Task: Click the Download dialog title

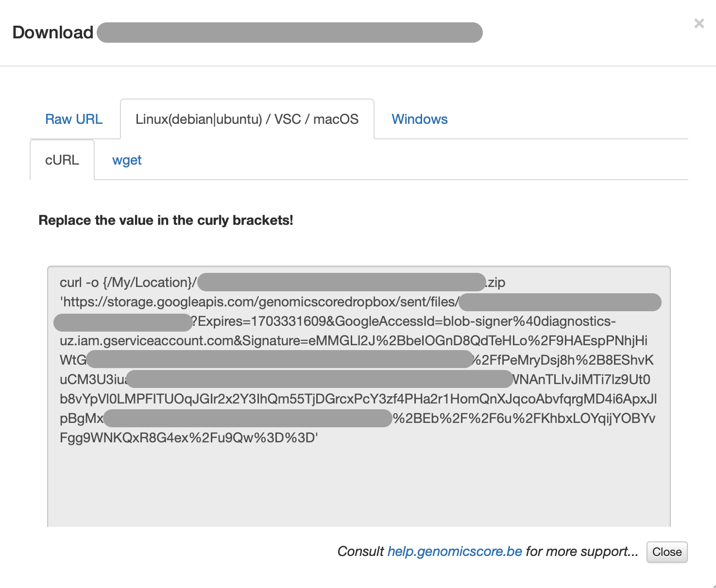Action: [52, 32]
